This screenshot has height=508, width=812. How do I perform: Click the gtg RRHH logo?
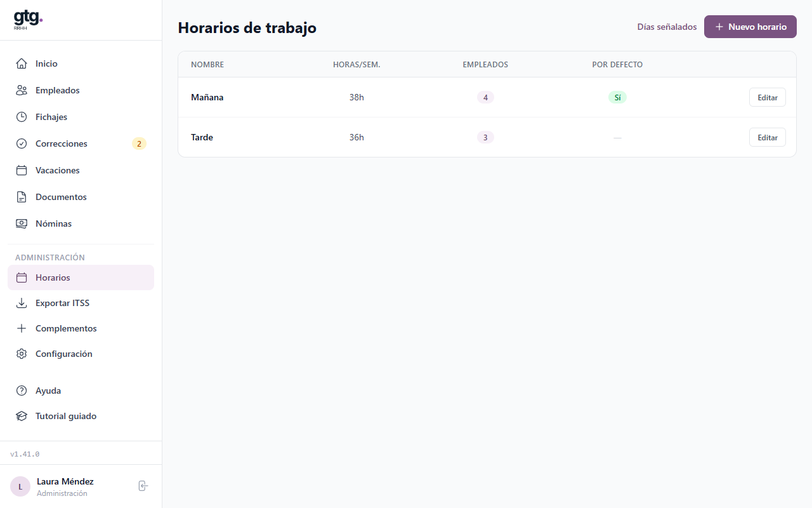click(x=29, y=20)
